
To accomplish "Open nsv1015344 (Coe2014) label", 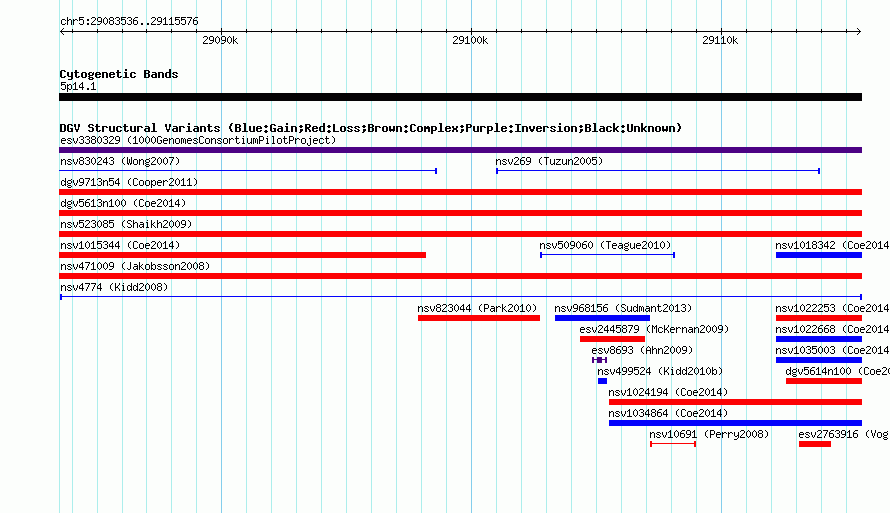I will [x=120, y=245].
